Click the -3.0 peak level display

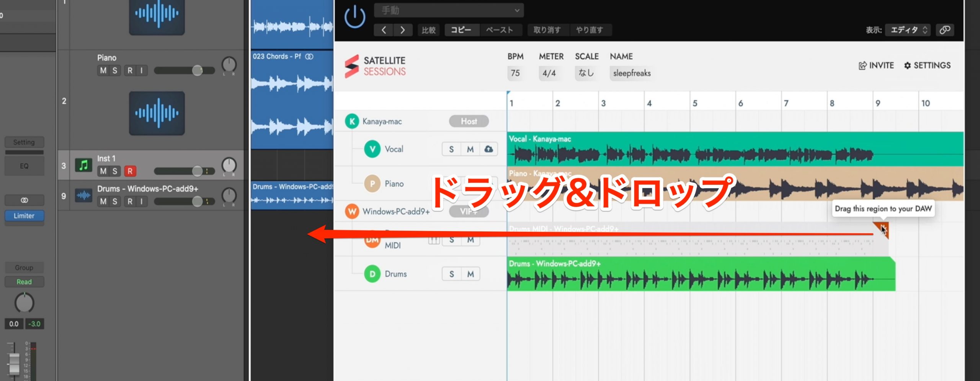[x=34, y=324]
